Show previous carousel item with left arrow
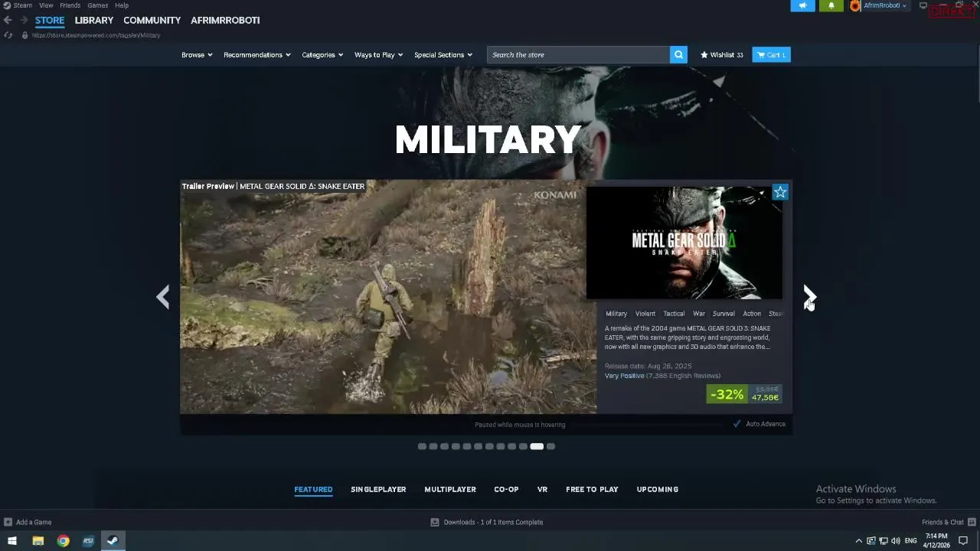980x551 pixels. click(x=163, y=297)
